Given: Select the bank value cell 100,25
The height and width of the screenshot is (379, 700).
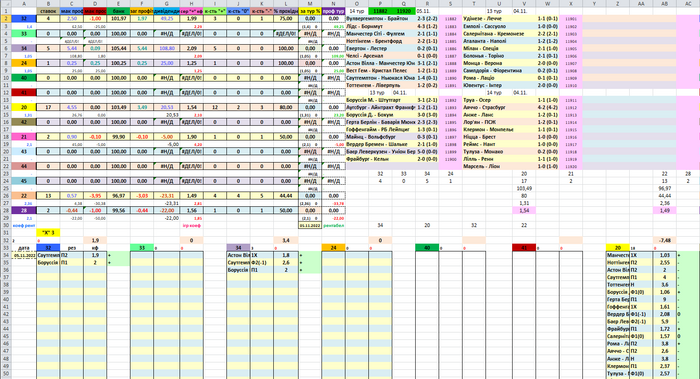Looking at the screenshot, I should pyautogui.click(x=118, y=63).
